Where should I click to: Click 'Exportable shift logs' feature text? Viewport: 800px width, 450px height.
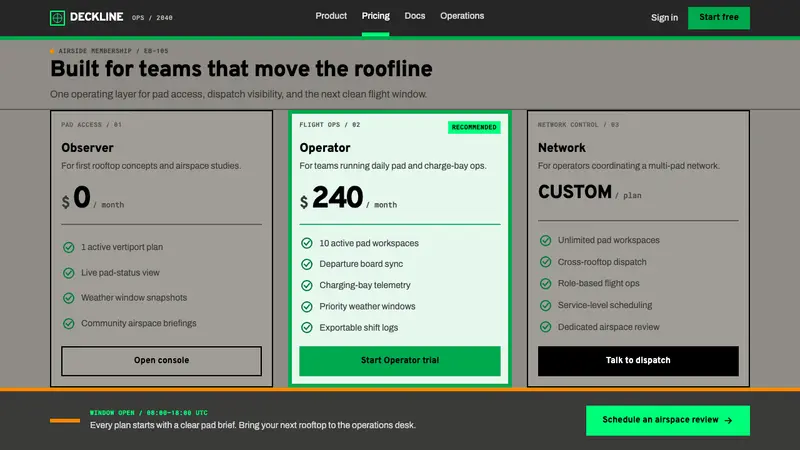[359, 328]
